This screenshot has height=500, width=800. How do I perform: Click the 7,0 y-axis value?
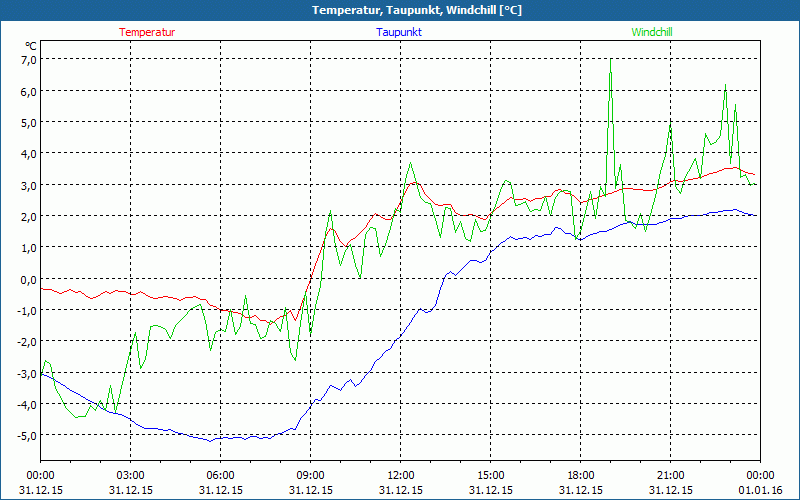[x=29, y=60]
